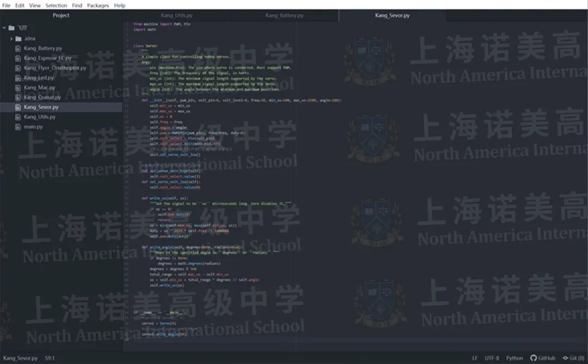588x364 pixels.
Task: Click the file icon next to Kang_Battery.py
Action: point(17,48)
